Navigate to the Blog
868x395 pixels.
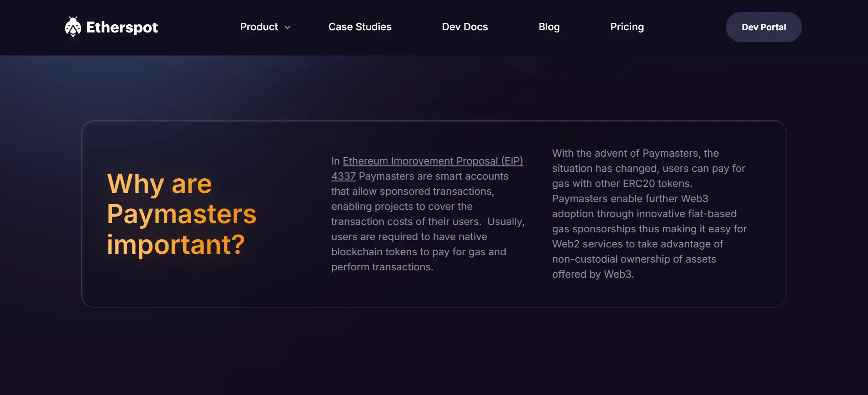[x=549, y=27]
